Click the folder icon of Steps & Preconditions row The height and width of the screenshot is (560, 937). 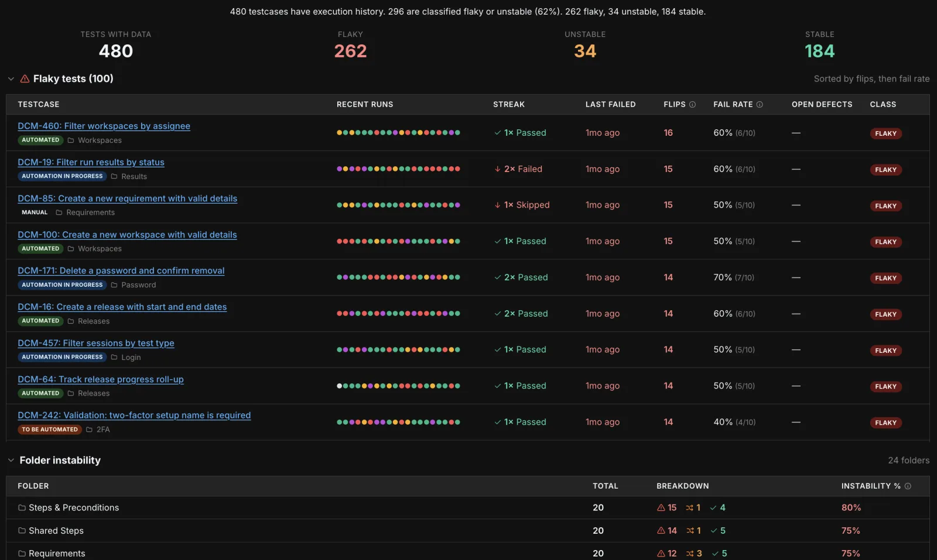(22, 508)
